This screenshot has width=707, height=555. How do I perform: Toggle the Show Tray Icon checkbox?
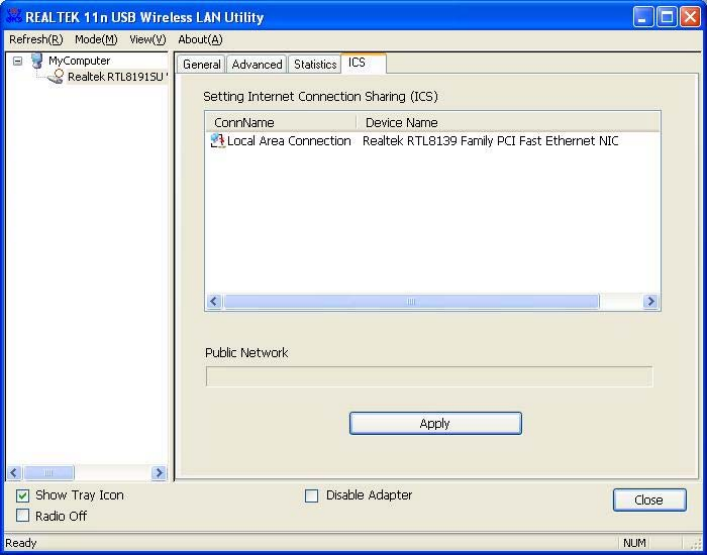click(x=23, y=496)
